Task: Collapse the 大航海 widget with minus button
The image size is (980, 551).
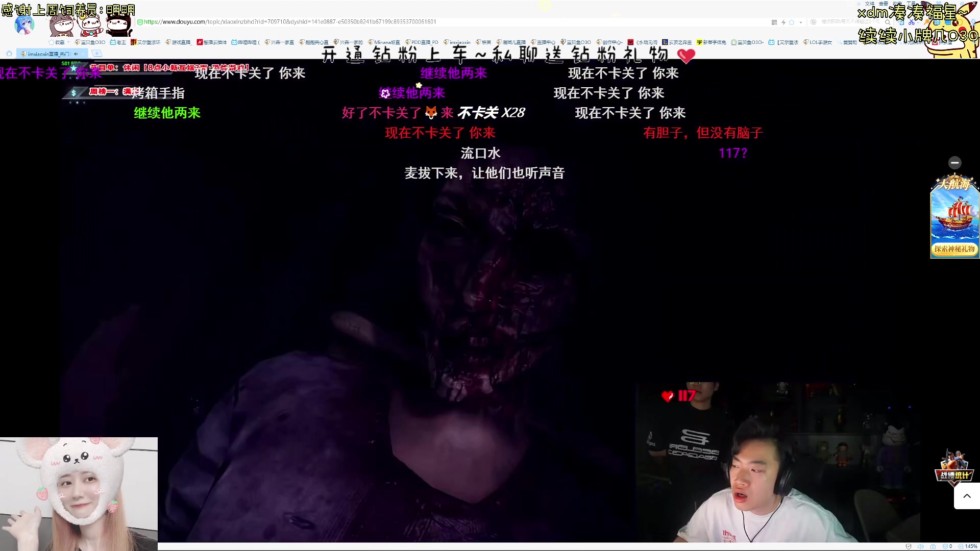Action: pyautogui.click(x=954, y=163)
